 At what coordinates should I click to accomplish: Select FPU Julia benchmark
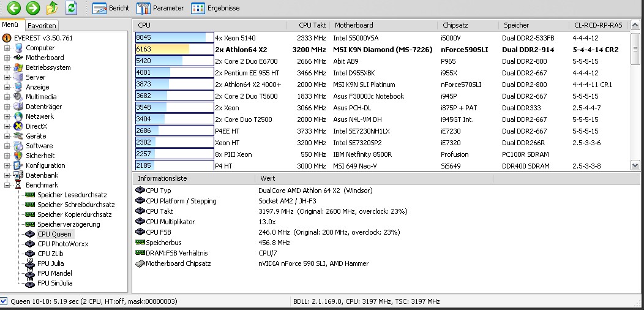51,263
